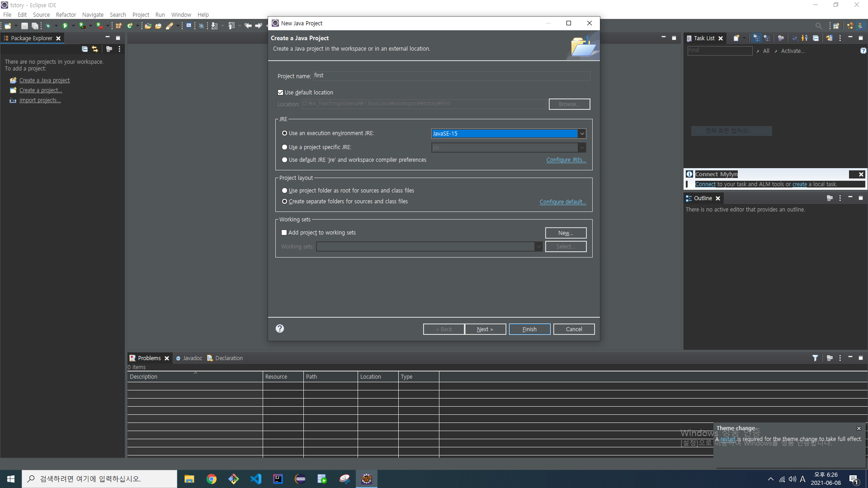Viewport: 868px width, 488px height.
Task: Click the External Tools run icon
Action: pos(99,26)
